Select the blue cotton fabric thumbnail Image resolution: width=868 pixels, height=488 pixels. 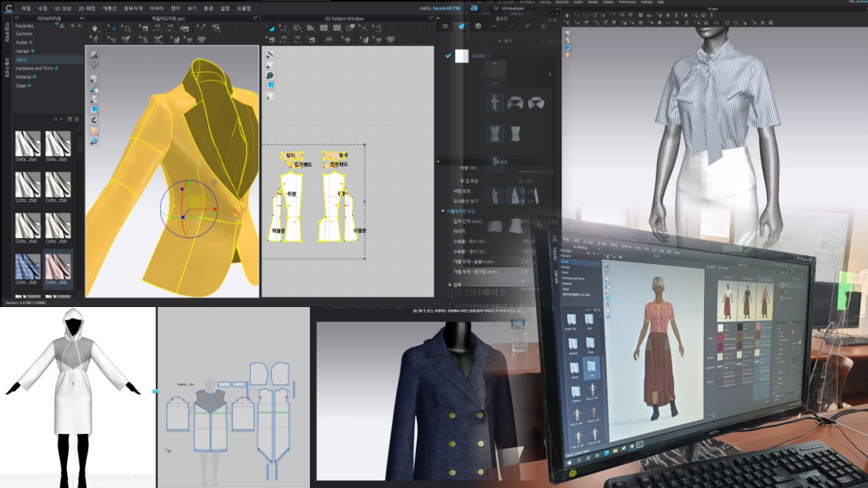pos(28,266)
